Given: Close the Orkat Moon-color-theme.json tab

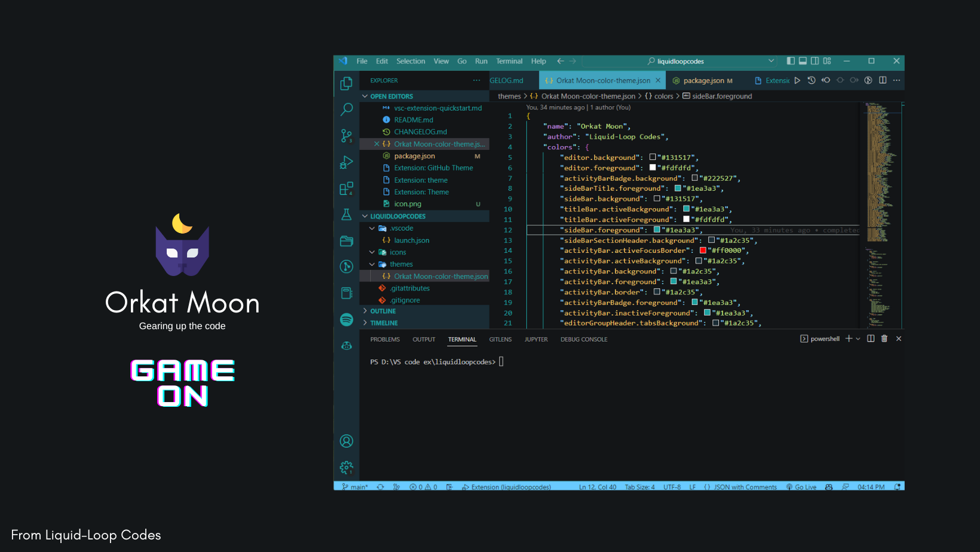Looking at the screenshot, I should pos(658,80).
